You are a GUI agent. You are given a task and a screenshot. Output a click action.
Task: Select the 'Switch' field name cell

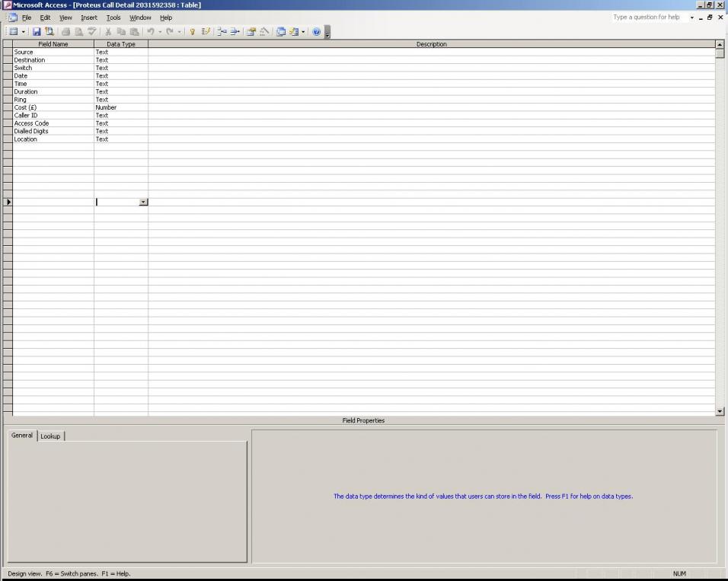click(x=53, y=68)
